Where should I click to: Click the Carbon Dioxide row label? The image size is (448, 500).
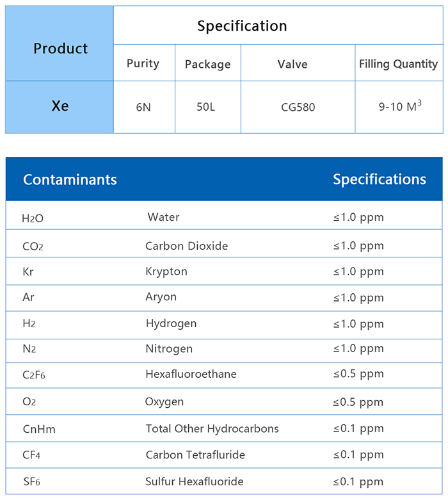coord(186,246)
